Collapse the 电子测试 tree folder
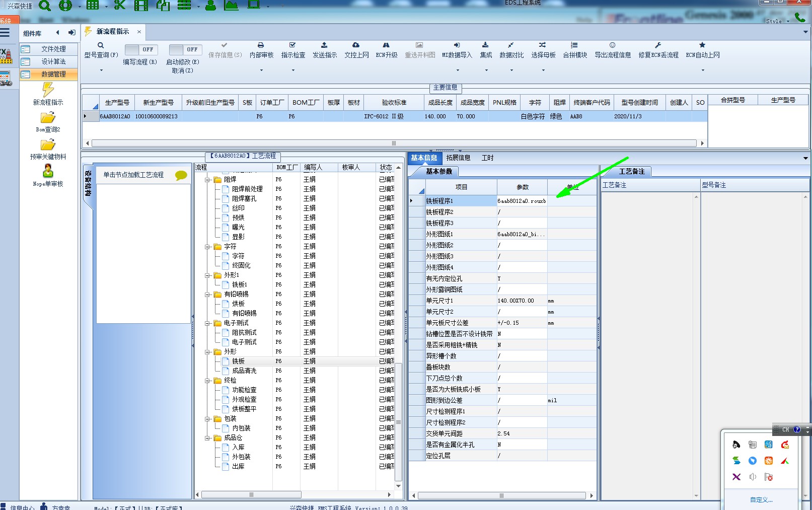 click(x=207, y=323)
